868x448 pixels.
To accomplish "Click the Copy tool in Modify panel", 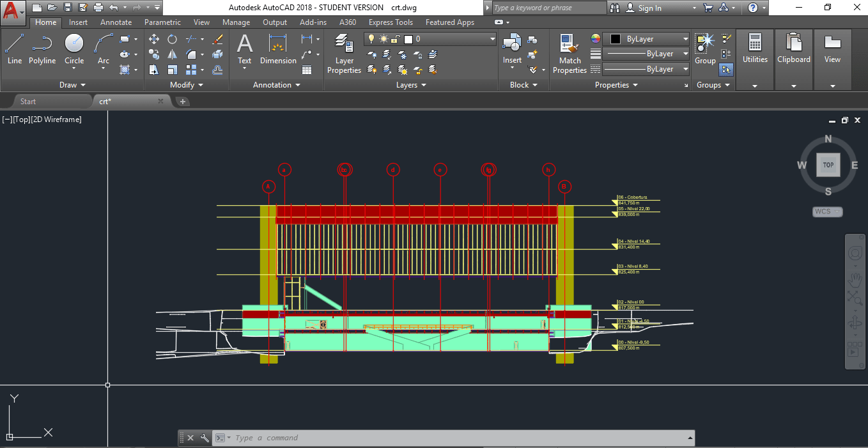I will pos(154,54).
